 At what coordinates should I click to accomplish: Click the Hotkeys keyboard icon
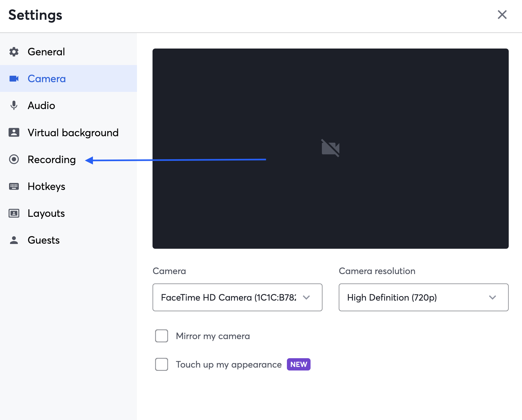14,186
